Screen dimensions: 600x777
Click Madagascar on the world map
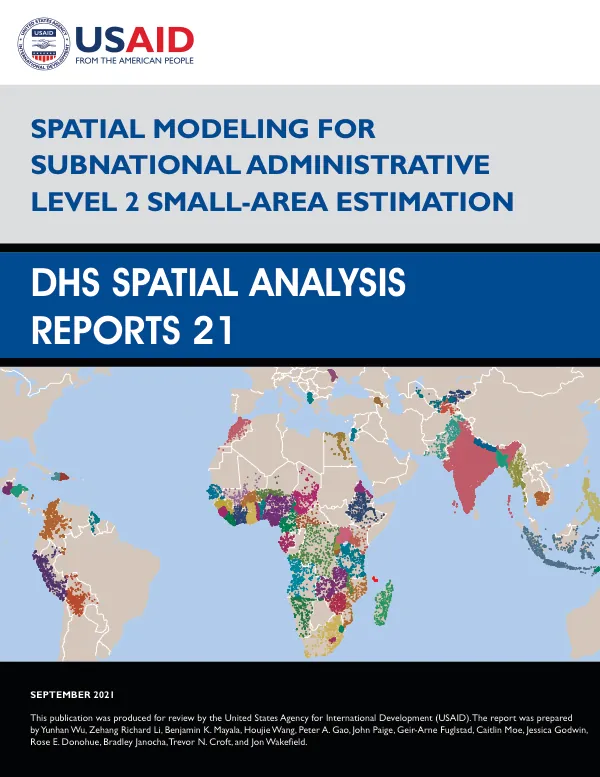[x=384, y=603]
